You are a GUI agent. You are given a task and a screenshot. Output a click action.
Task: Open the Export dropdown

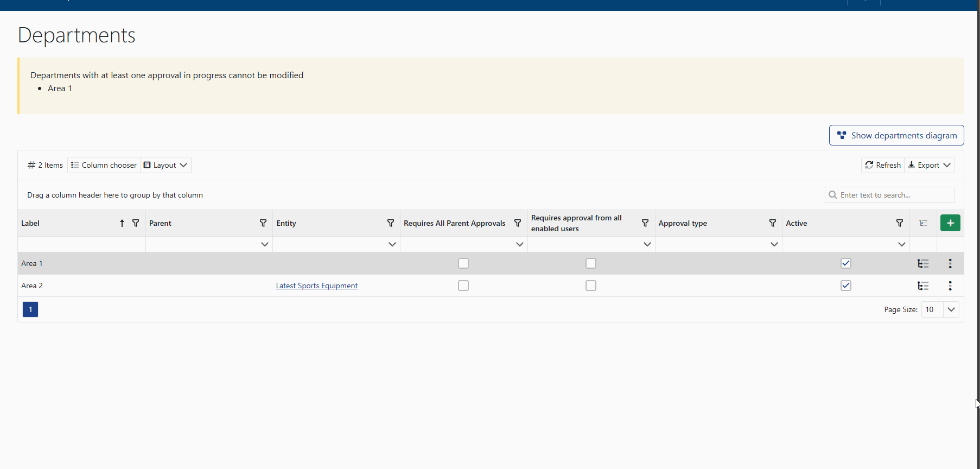coord(929,165)
